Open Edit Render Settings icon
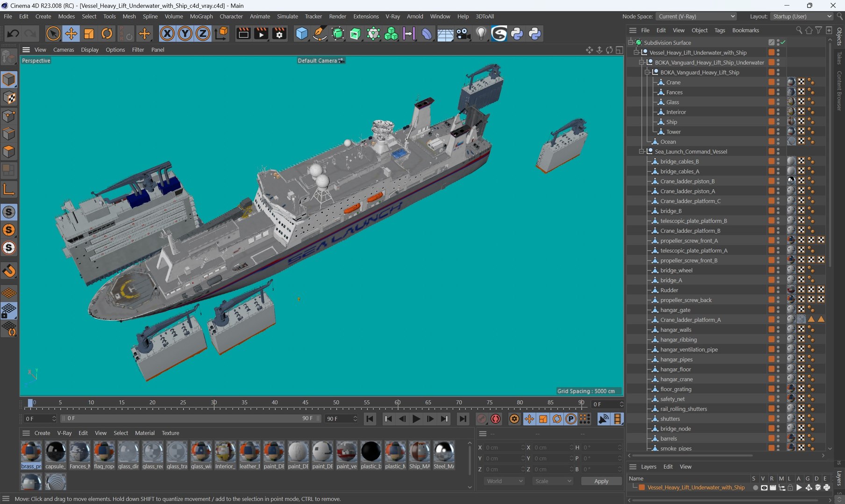The image size is (845, 504). [279, 34]
